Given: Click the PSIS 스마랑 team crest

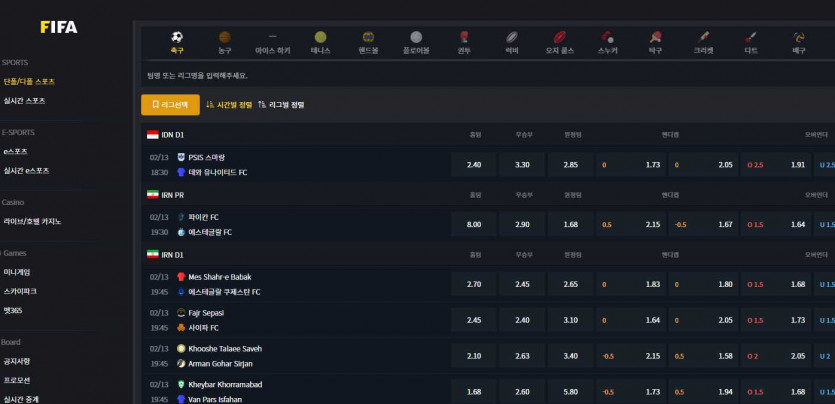Looking at the screenshot, I should tap(181, 158).
